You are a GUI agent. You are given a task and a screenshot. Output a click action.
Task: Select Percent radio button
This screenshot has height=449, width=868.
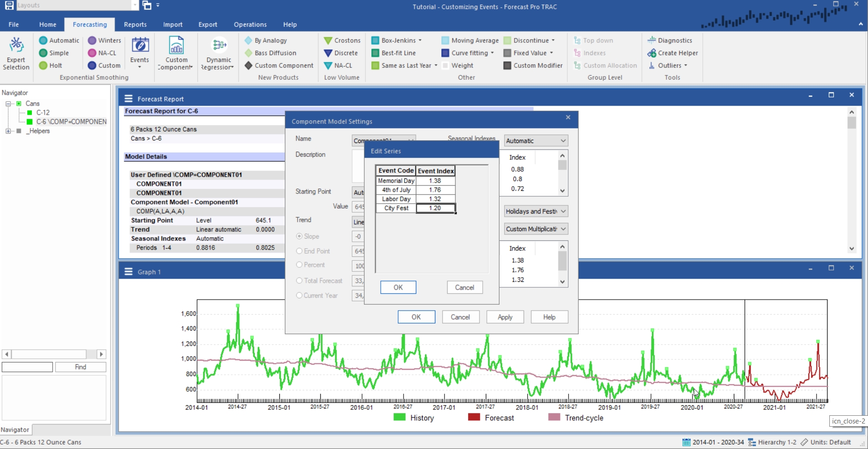[299, 265]
